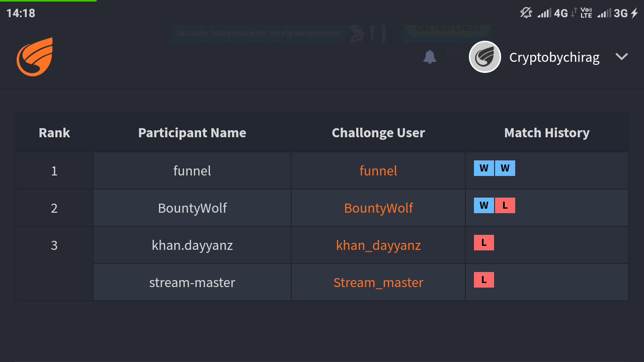Open the notification bell
Screen dimensions: 644x362
(x=430, y=57)
